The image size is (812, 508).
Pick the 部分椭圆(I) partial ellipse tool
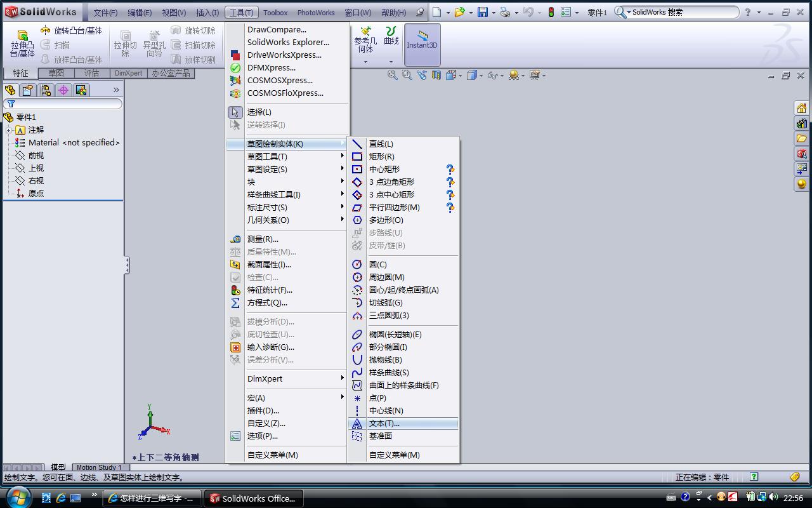click(403, 347)
